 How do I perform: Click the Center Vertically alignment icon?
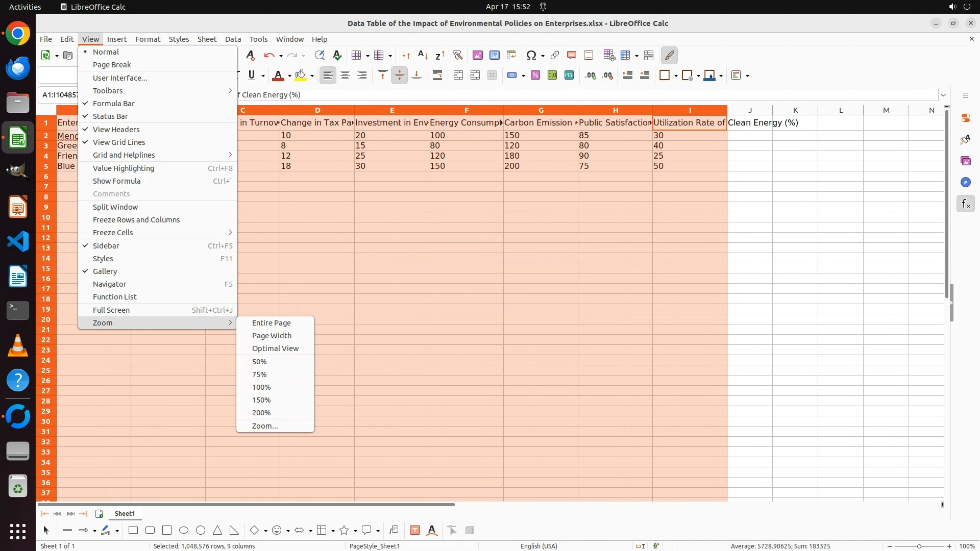pyautogui.click(x=400, y=76)
